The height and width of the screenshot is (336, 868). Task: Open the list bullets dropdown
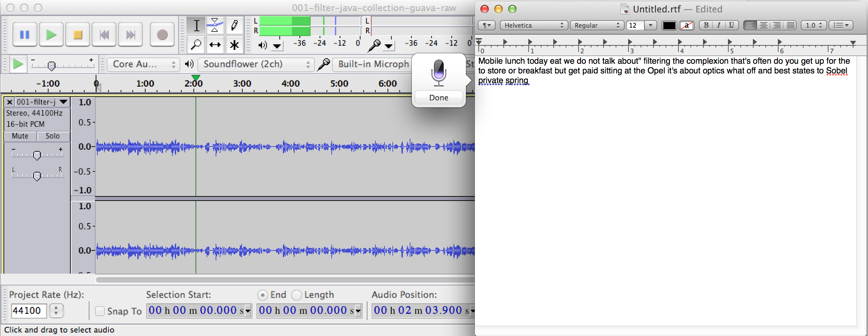click(x=841, y=25)
